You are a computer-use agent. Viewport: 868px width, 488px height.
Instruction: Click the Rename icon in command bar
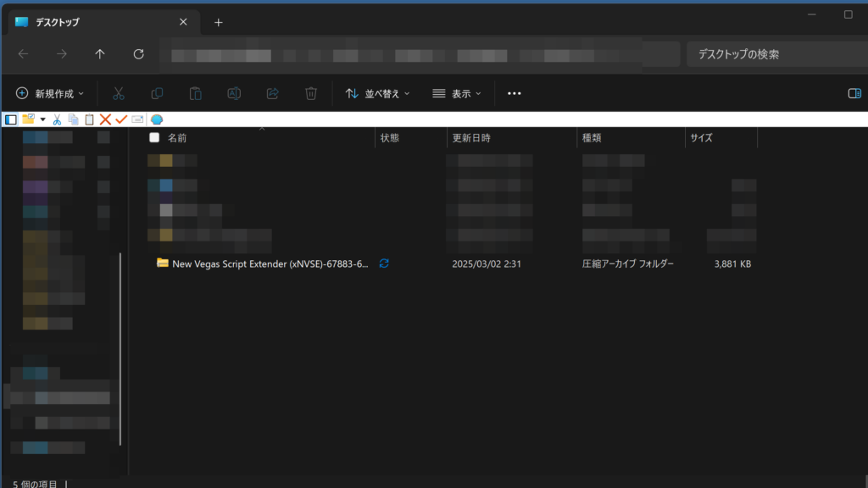(x=234, y=93)
